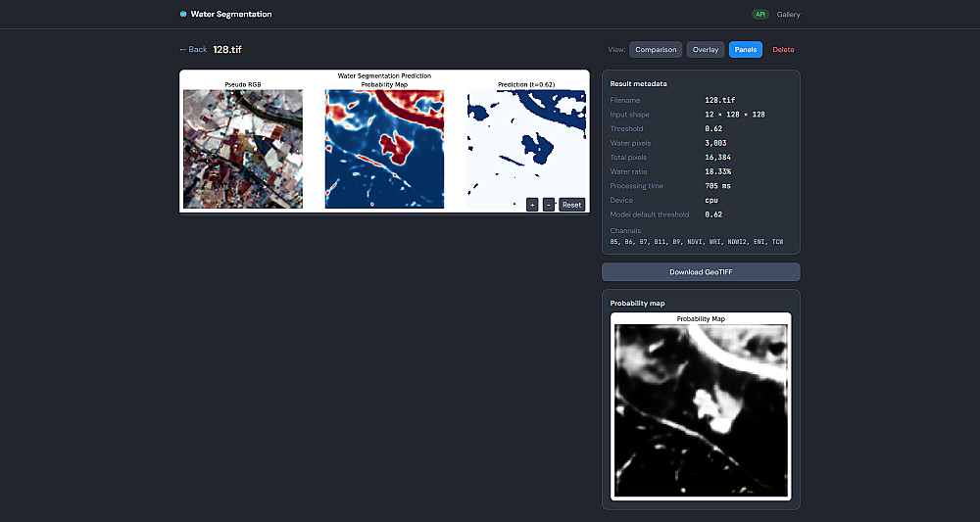Click the Water Segmentation logo icon

pos(183,14)
